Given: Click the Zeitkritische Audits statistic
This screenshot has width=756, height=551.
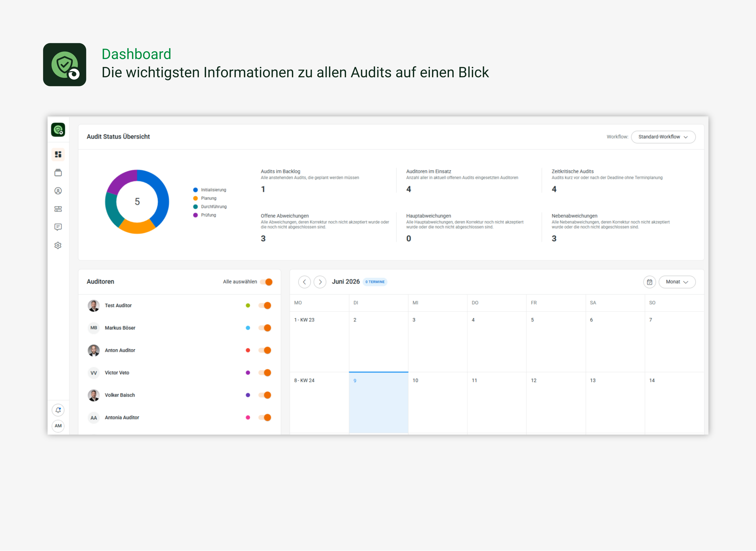Looking at the screenshot, I should click(607, 181).
